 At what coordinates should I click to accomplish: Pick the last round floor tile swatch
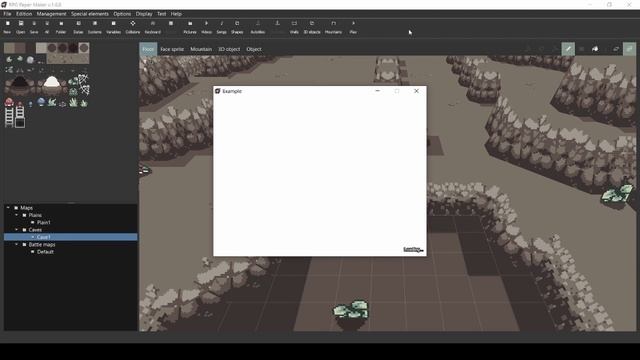84,48
